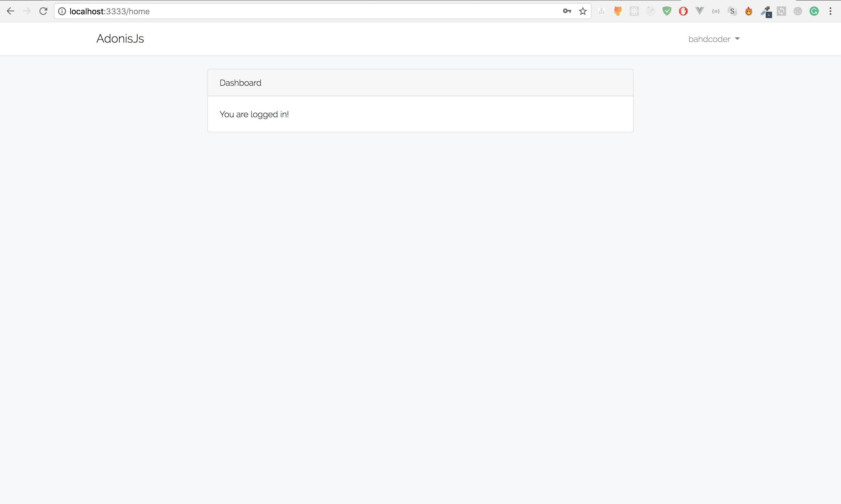Open the orange cat GitHub extension
Screen dimensions: 841x504
pyautogui.click(x=618, y=11)
